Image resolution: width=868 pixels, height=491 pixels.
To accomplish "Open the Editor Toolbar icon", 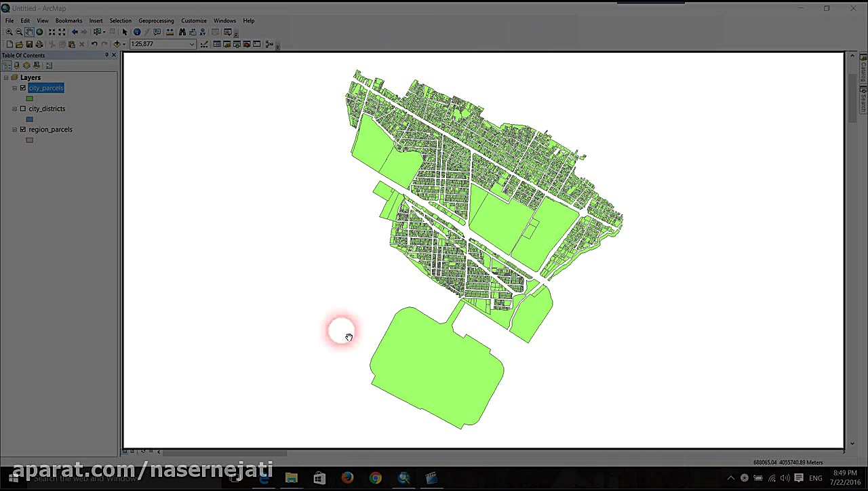I will point(204,44).
